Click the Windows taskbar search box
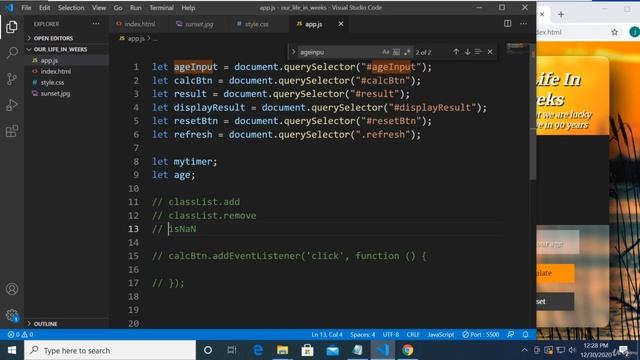Viewport: 640px width, 360px height. [x=110, y=350]
